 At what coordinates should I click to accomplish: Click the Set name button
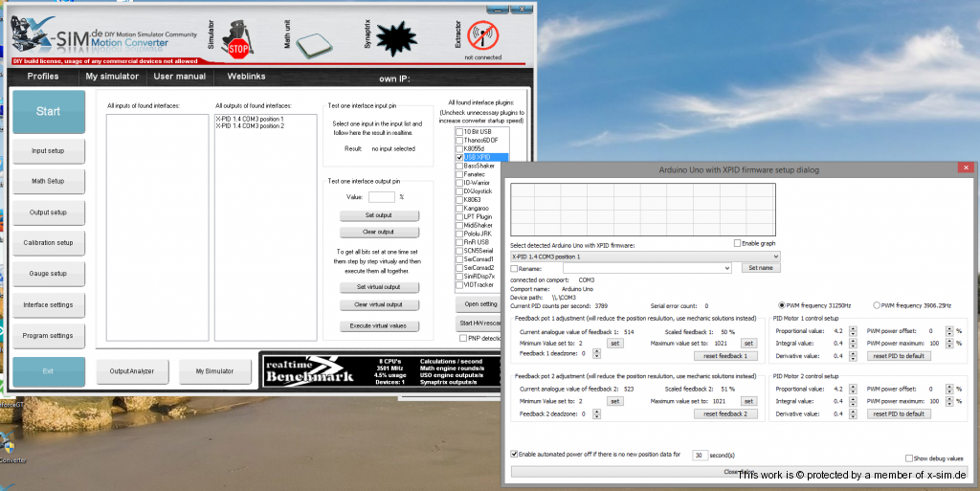click(761, 267)
